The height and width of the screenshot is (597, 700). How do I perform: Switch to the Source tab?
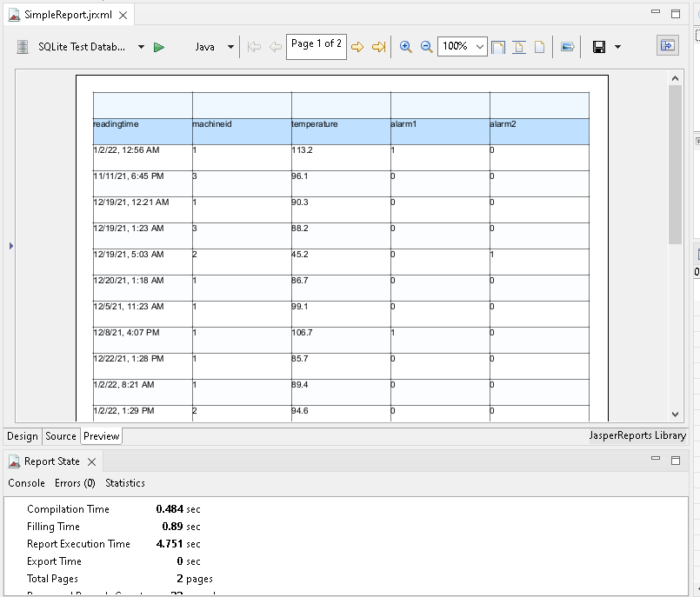61,436
